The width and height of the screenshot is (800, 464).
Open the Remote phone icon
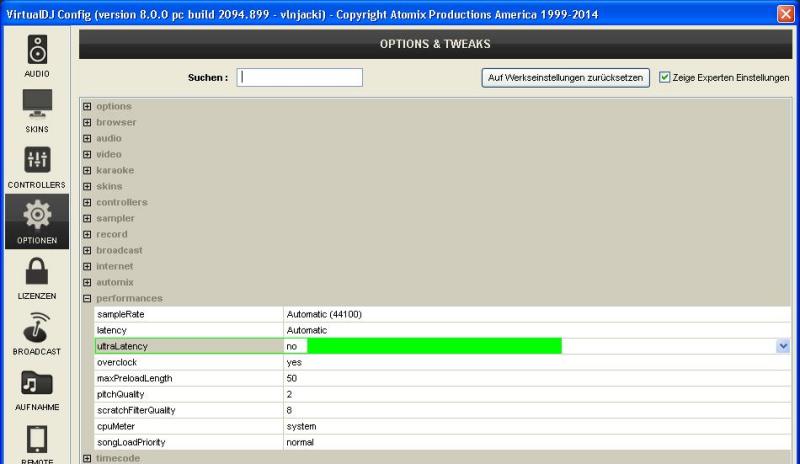click(37, 438)
